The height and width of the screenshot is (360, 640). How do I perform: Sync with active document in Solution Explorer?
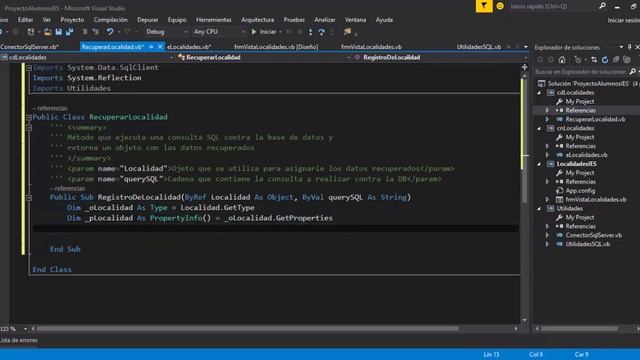(594, 60)
